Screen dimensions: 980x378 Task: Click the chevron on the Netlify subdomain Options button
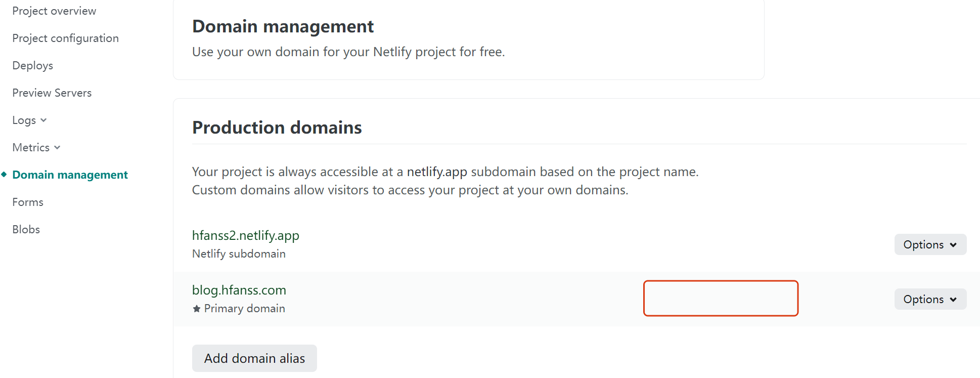tap(953, 245)
